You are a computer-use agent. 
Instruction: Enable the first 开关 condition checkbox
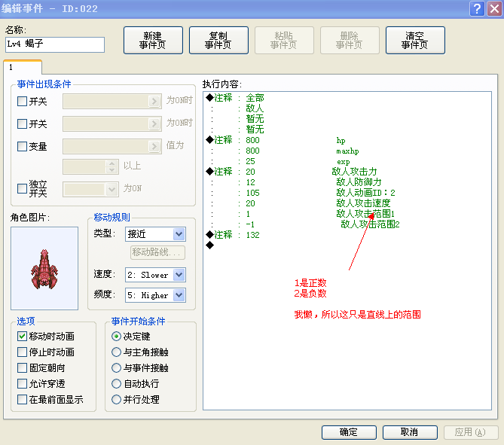pyautogui.click(x=22, y=102)
